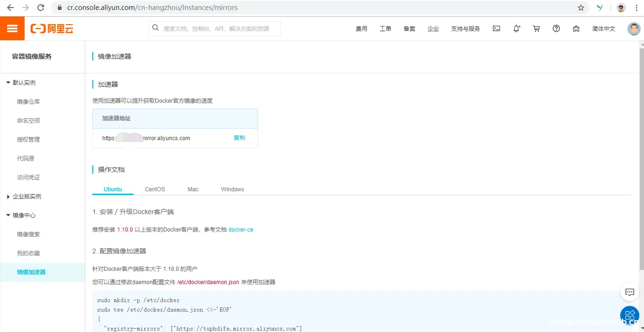The image size is (644, 332).
Task: Open 授权管理 in sidebar
Action: [28, 139]
